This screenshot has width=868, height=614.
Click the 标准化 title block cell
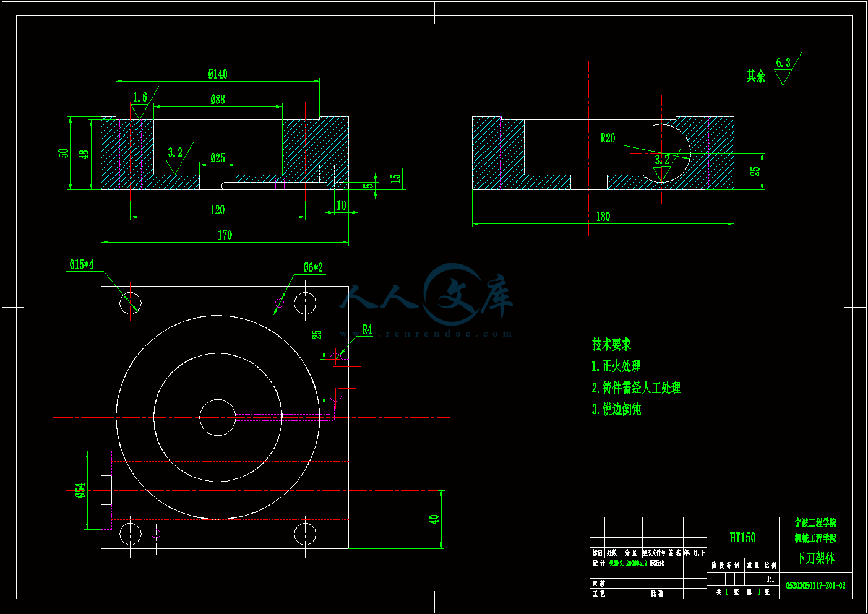(657, 563)
